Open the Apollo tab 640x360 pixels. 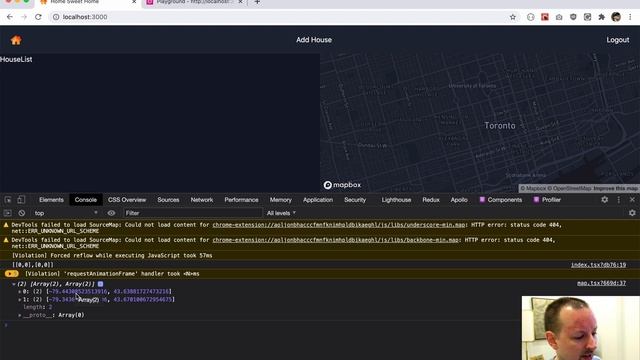[x=459, y=200]
